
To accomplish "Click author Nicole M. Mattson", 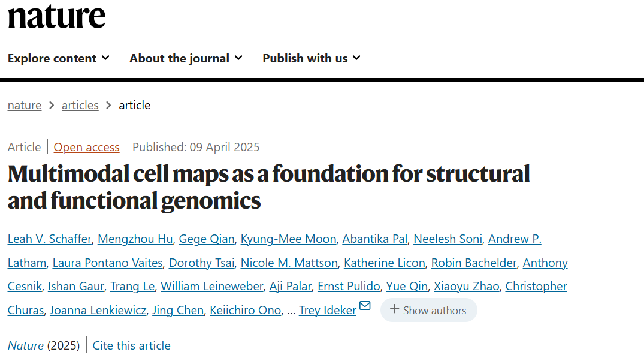I will (x=289, y=263).
